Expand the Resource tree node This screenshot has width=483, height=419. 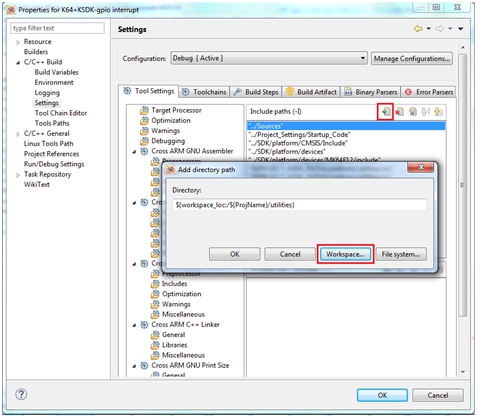coord(18,42)
